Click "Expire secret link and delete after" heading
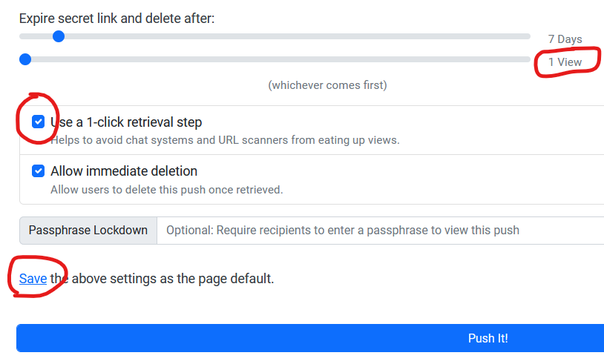 click(x=116, y=19)
